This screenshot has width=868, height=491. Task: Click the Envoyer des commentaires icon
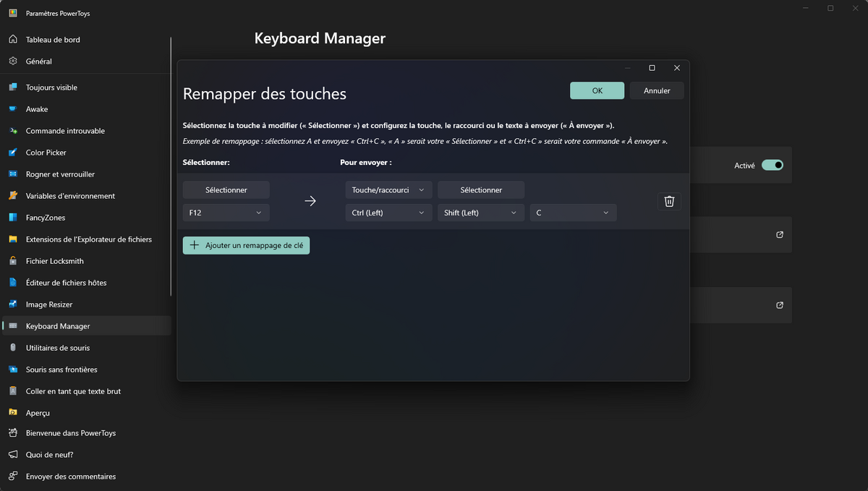(x=13, y=477)
